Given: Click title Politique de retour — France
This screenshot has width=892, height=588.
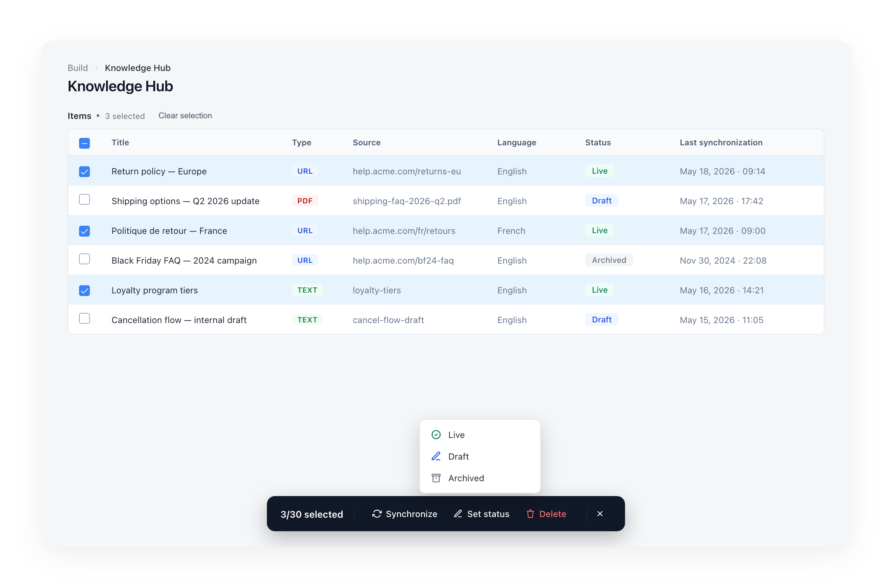Looking at the screenshot, I should point(169,230).
